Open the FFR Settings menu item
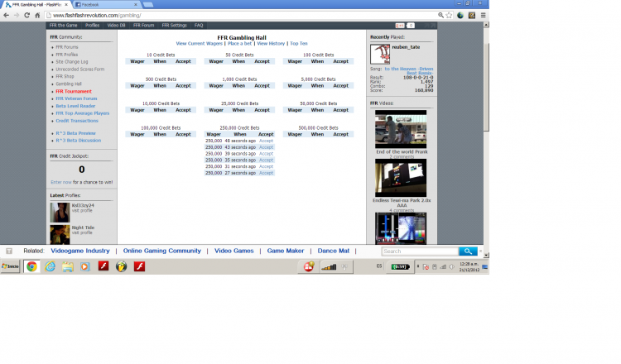Screen dimensions: 621x364 tap(174, 26)
